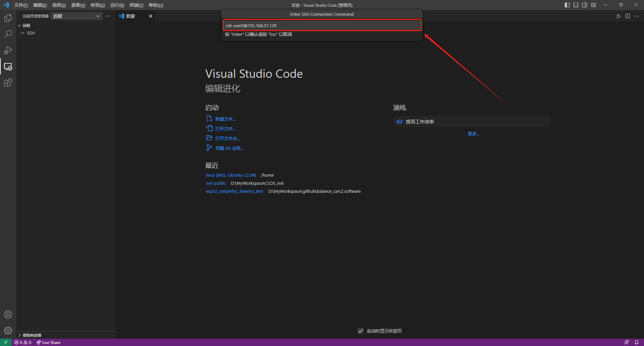Start Live Share from status bar
The image size is (644, 346).
49,342
